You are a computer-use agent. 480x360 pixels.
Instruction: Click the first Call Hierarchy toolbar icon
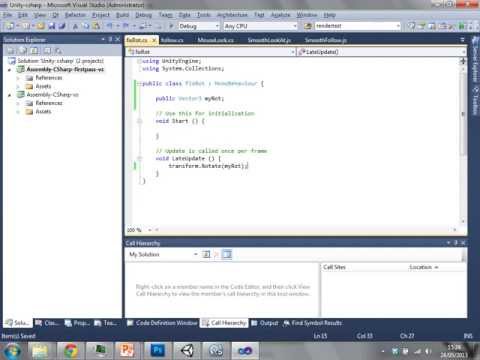pos(206,255)
